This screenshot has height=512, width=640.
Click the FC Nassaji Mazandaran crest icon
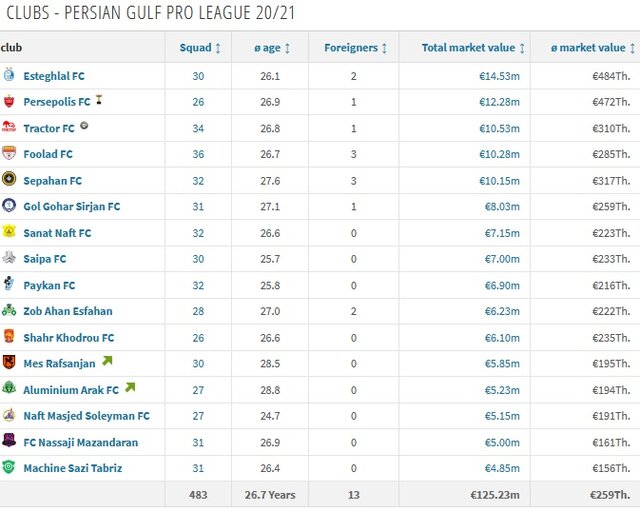pos(9,441)
